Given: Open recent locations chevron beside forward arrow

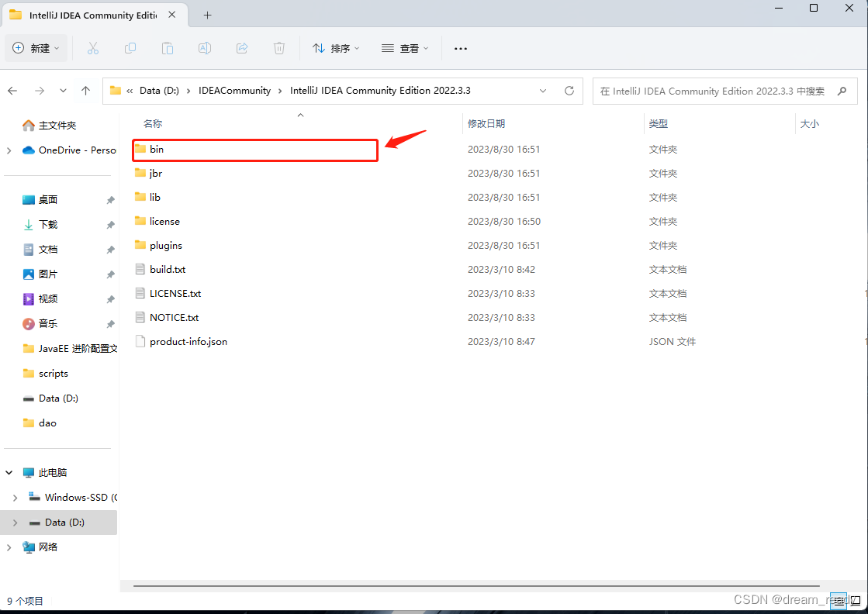Looking at the screenshot, I should tap(63, 91).
